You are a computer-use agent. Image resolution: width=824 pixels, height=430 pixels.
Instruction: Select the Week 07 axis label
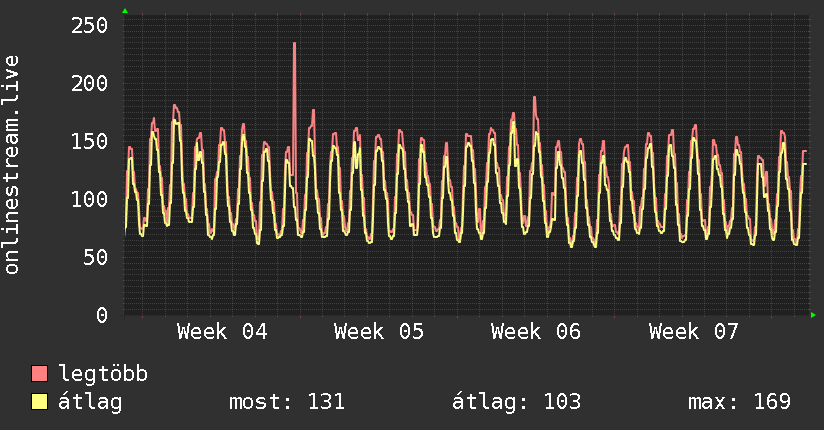[x=693, y=332]
